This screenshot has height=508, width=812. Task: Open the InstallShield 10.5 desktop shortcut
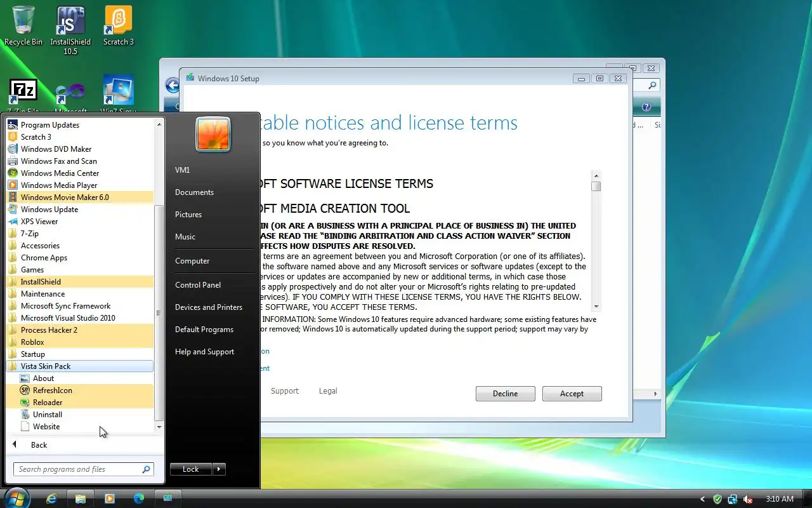point(70,30)
